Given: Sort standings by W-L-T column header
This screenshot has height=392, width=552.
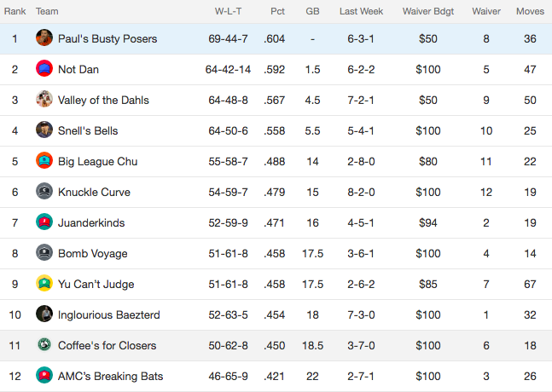Looking at the screenshot, I should coord(228,11).
